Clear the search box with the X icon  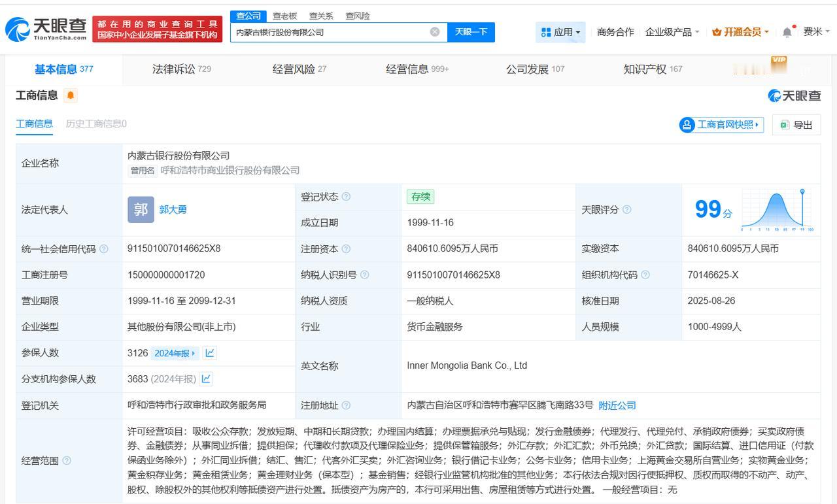click(x=435, y=32)
